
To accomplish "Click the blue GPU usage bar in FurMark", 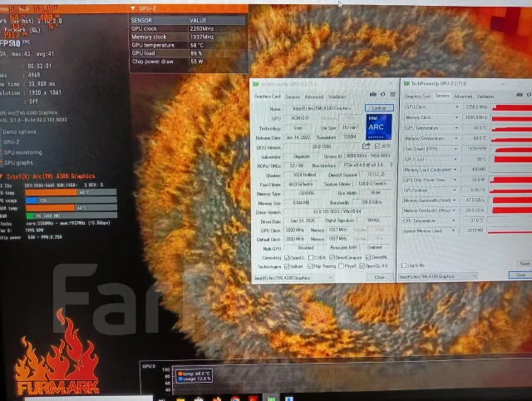I will [32, 200].
